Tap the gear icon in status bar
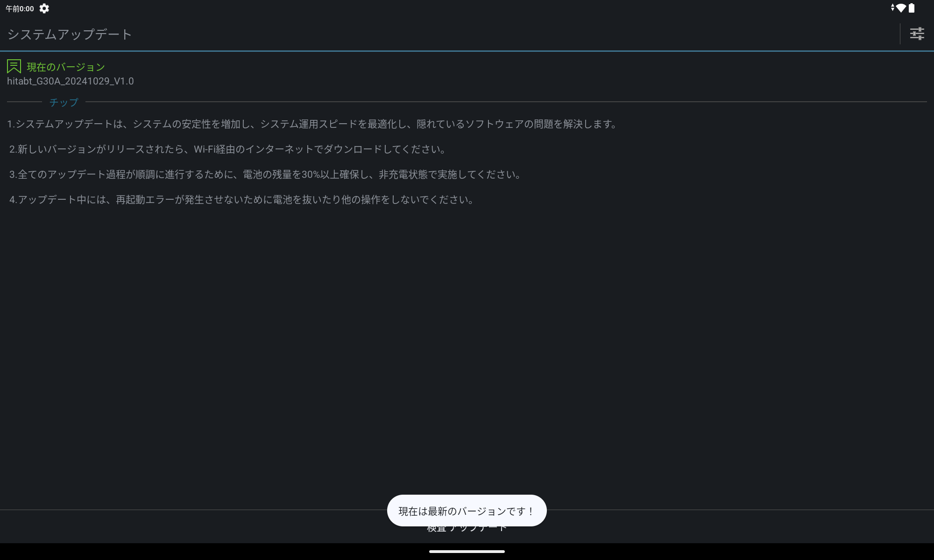The width and height of the screenshot is (934, 560). (x=44, y=8)
